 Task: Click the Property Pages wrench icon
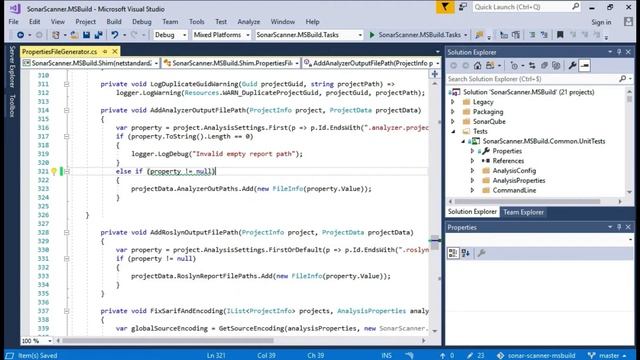[x=481, y=253]
